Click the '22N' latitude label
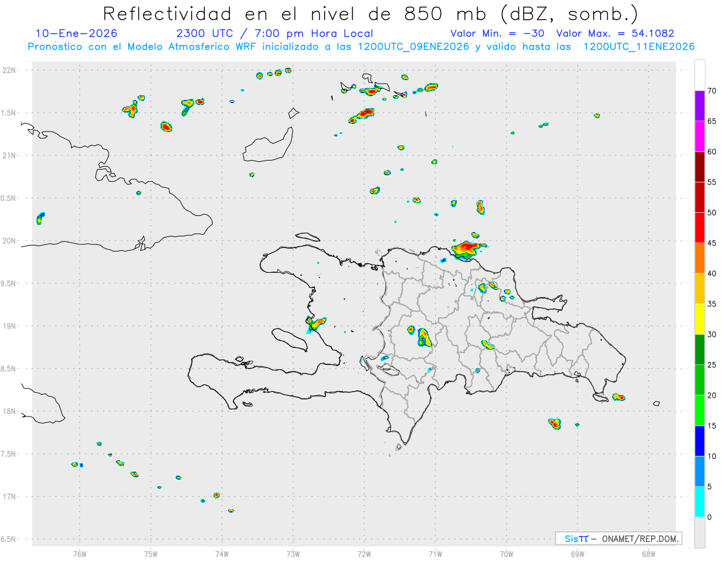This screenshot has width=728, height=562. [x=10, y=70]
